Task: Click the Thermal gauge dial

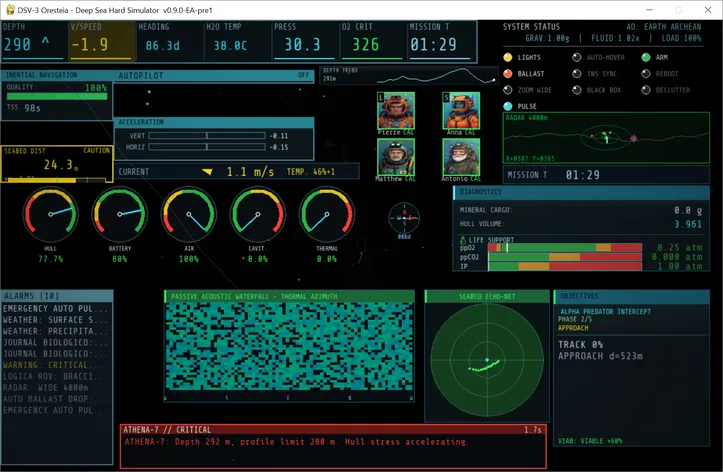Action: coord(327,214)
